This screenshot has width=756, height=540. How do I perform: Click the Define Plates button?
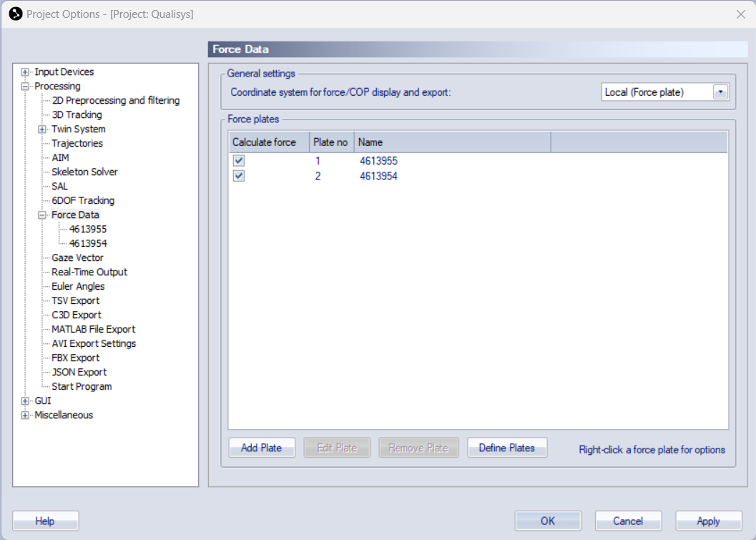pos(506,448)
